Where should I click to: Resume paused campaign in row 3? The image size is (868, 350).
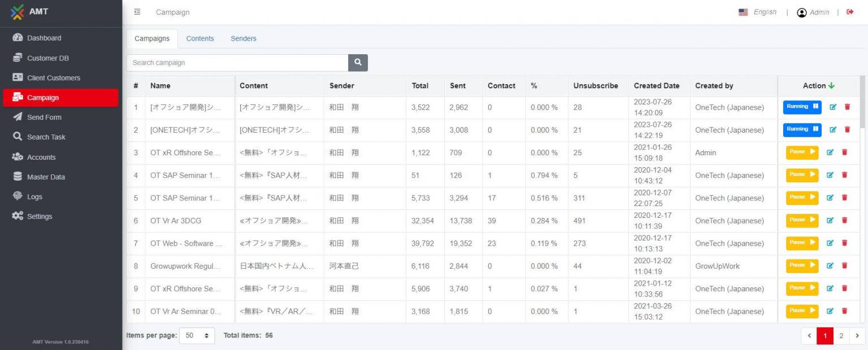[x=802, y=152]
